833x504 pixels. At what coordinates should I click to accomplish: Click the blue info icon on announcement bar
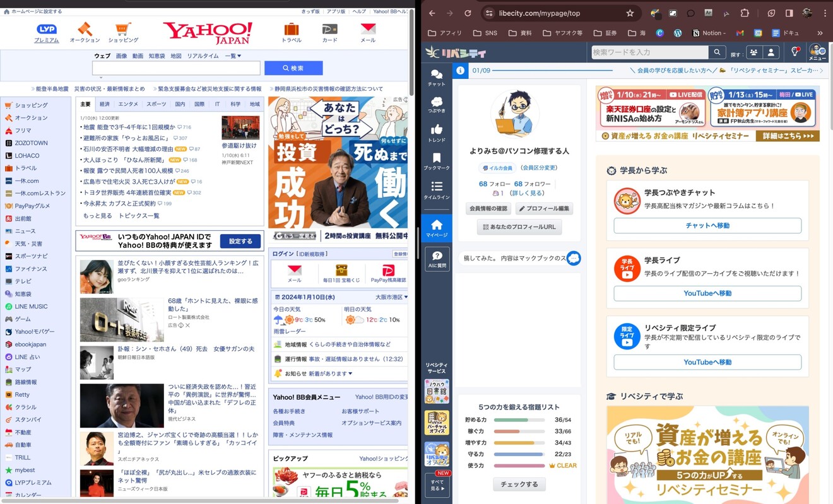(461, 70)
